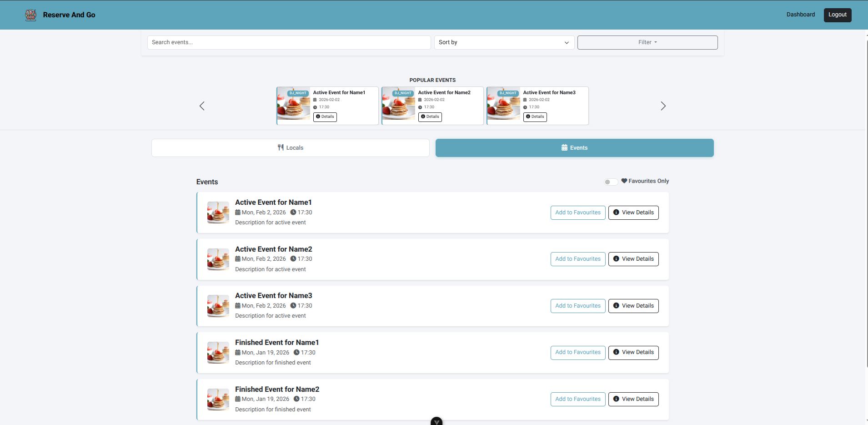Click the Reserve And Go logo icon
Screen dimensions: 868x425
pos(30,15)
